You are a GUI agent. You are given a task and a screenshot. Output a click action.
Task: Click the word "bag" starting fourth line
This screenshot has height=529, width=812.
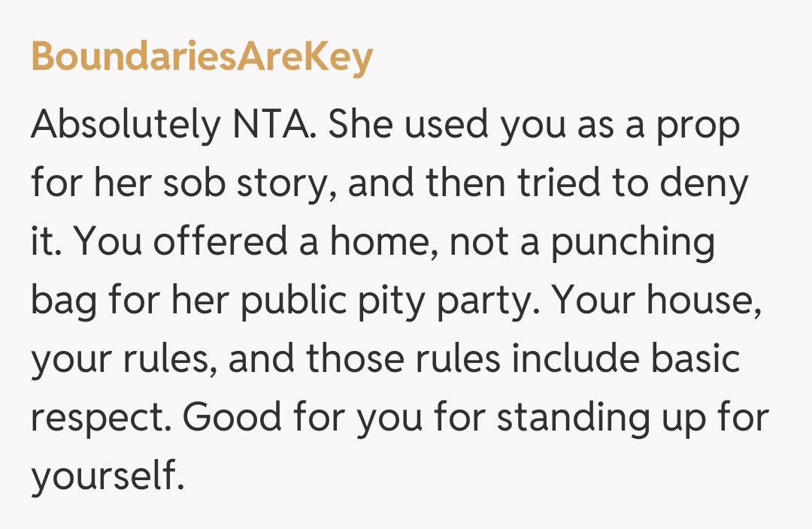tap(62, 302)
